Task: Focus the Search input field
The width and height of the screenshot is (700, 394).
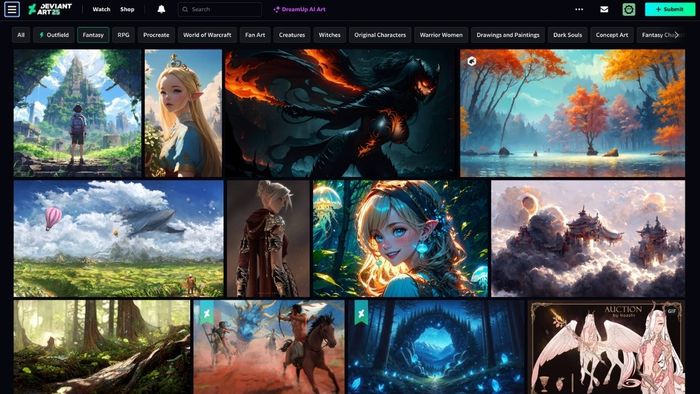Action: 220,9
